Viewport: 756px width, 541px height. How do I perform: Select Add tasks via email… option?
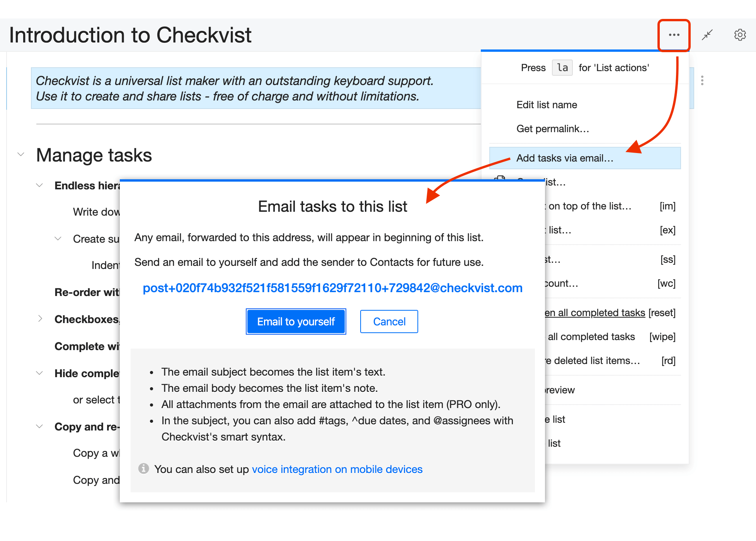point(585,158)
